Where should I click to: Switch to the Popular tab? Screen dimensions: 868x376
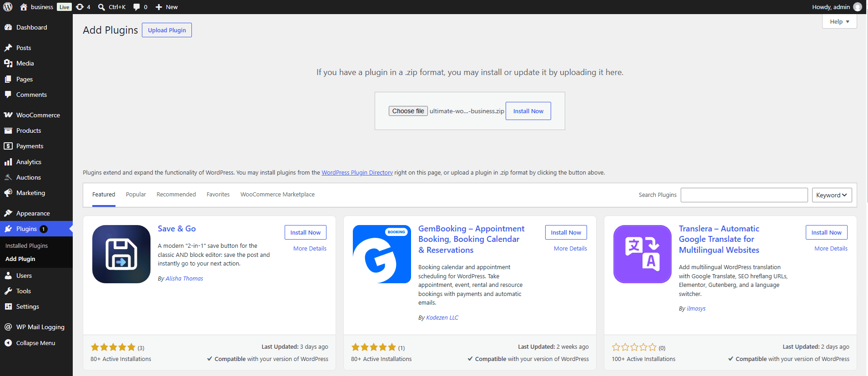[x=136, y=195]
